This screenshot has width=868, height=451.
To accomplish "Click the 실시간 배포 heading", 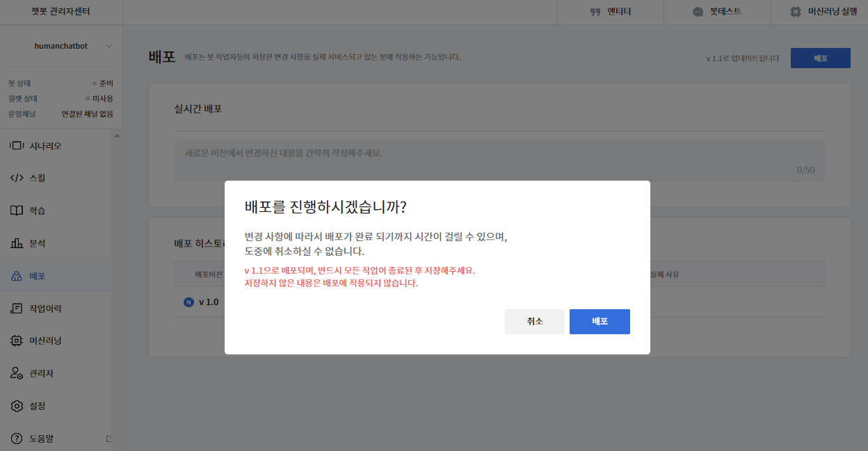I will 198,109.
